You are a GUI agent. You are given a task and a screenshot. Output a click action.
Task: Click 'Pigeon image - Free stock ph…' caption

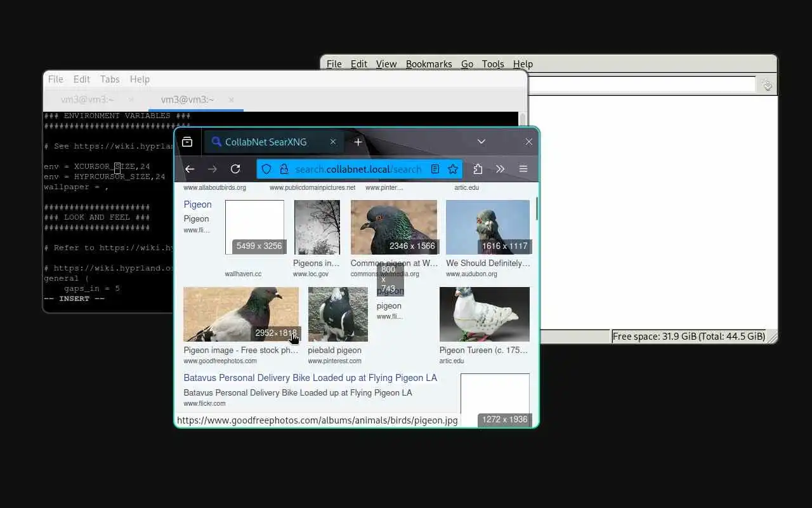coord(241,351)
